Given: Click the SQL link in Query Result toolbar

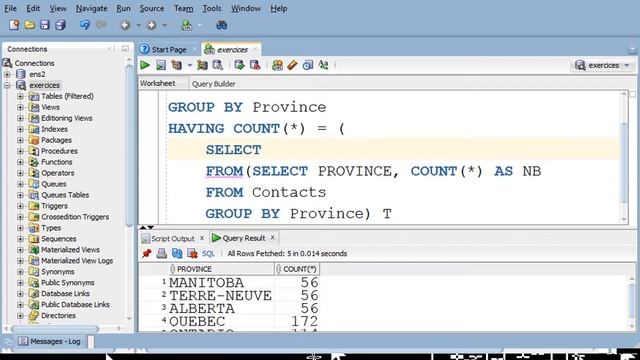Looking at the screenshot, I should tap(208, 253).
